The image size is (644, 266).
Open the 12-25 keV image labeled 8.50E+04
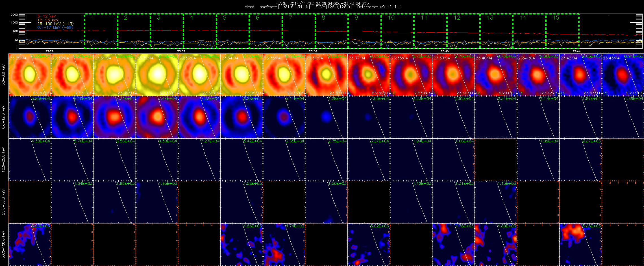[114, 160]
